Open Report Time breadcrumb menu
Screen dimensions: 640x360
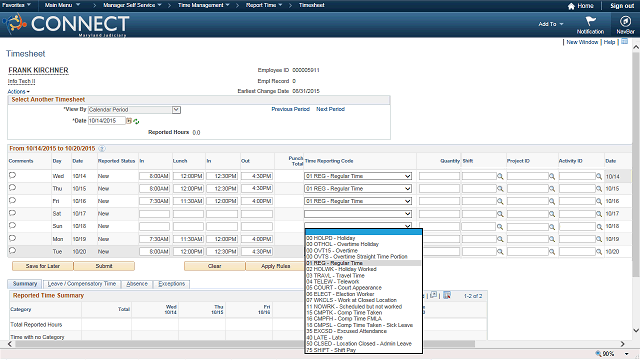tap(264, 5)
